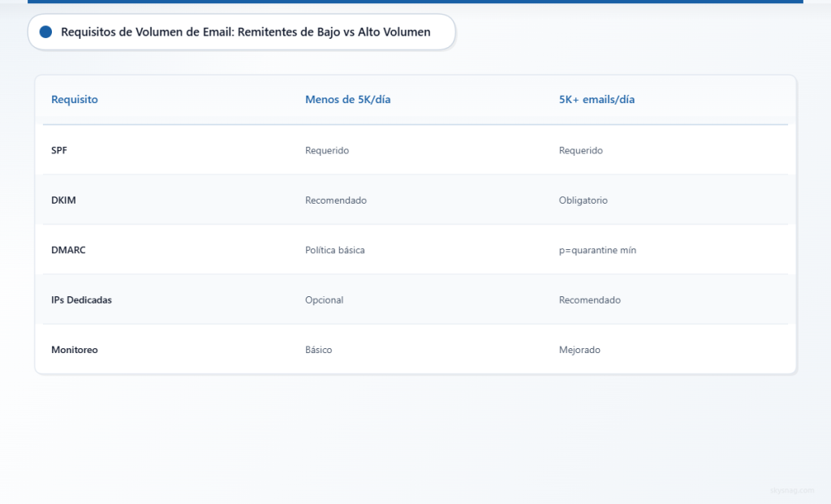Click the SPF row label
The height and width of the screenshot is (504, 831).
tap(59, 150)
